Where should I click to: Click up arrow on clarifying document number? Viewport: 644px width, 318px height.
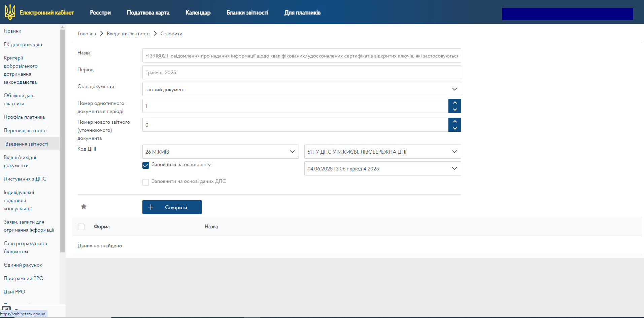455,121
